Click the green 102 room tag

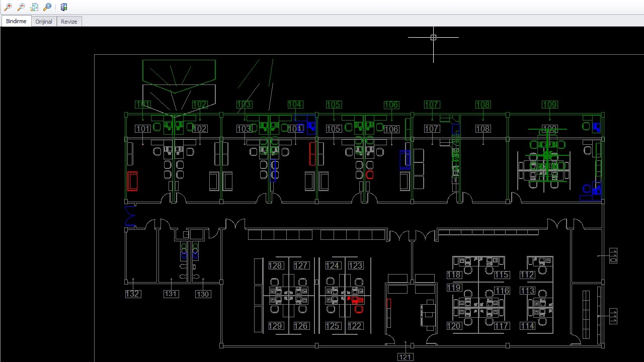pos(200,105)
